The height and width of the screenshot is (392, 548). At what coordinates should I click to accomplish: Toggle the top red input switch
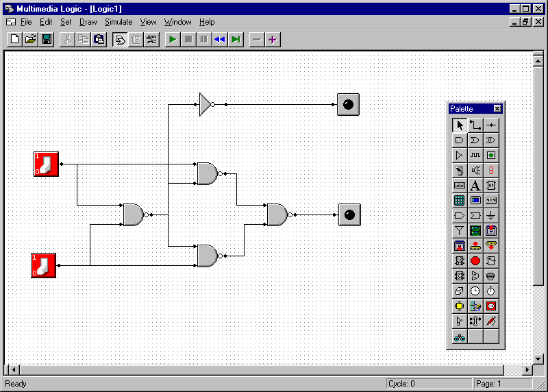tap(46, 164)
